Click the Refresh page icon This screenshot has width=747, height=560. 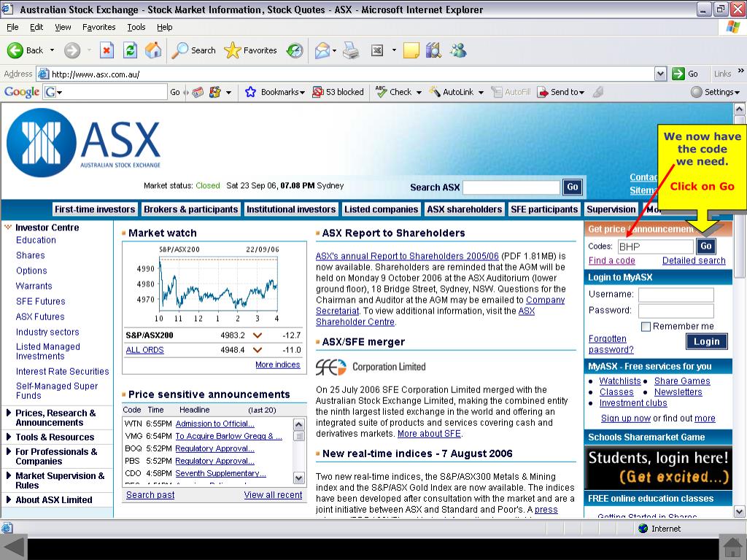130,50
